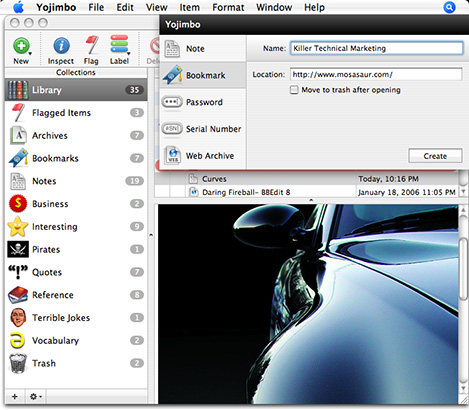Select the Curves item row

click(x=307, y=179)
